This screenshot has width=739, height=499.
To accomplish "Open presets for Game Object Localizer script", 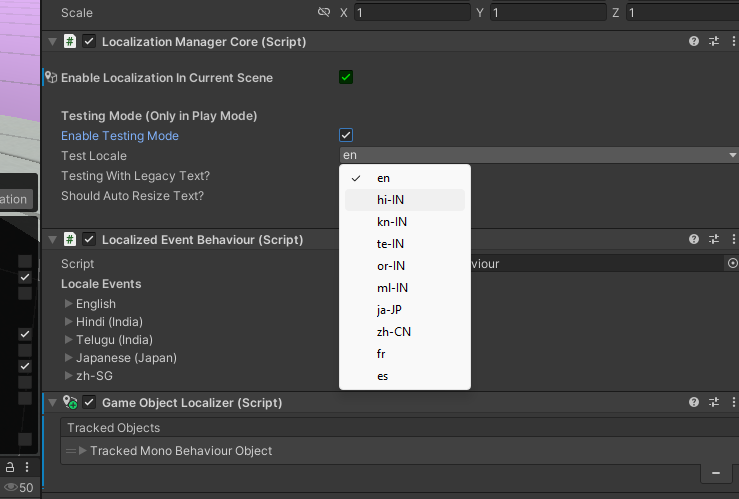I will coord(714,402).
